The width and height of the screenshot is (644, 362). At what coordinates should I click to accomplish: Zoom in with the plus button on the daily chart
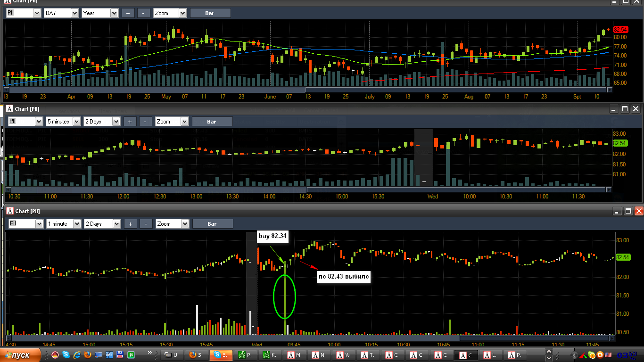(128, 13)
